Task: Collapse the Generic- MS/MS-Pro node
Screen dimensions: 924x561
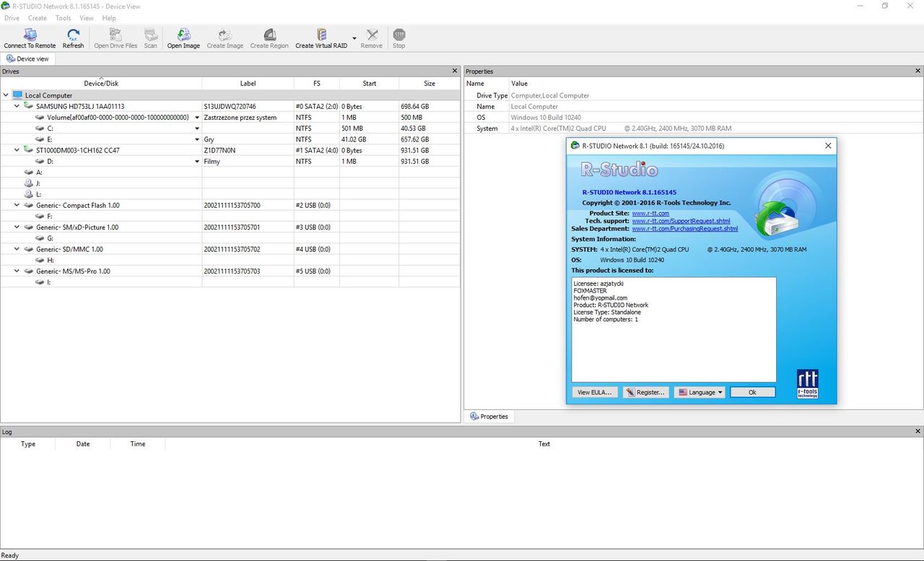Action: [17, 271]
